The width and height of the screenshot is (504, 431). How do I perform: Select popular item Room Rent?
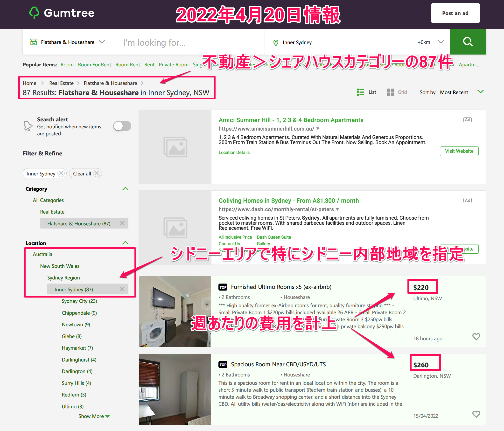127,65
